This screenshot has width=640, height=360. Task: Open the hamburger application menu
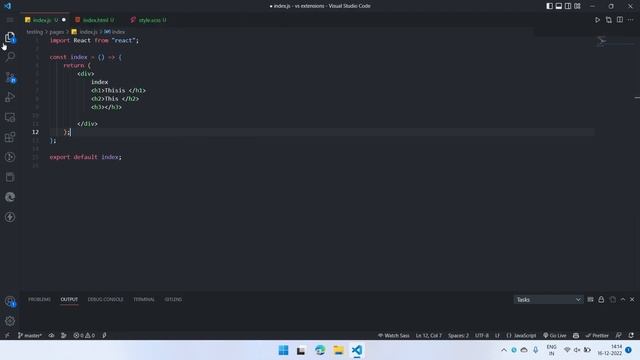10,20
